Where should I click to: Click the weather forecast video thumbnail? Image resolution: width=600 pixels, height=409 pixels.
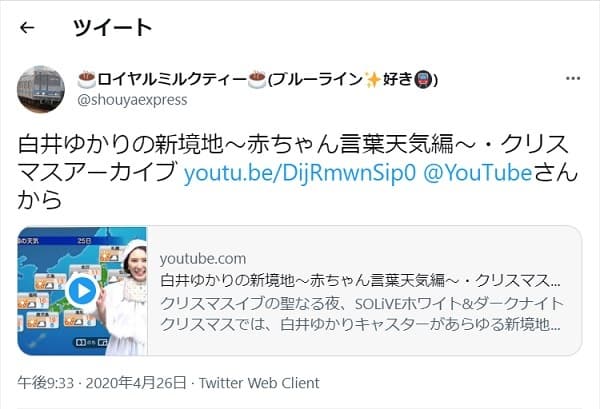pyautogui.click(x=82, y=291)
